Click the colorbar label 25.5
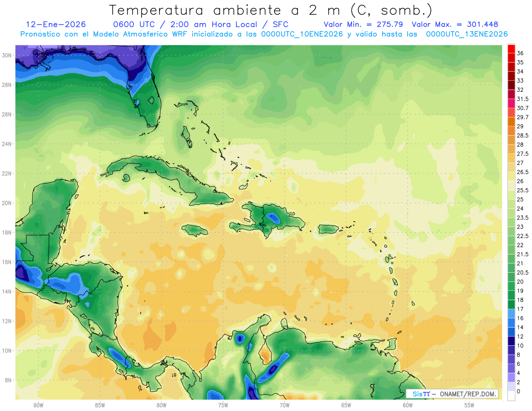Image resolution: width=532 pixels, height=411 pixels. 523,190
